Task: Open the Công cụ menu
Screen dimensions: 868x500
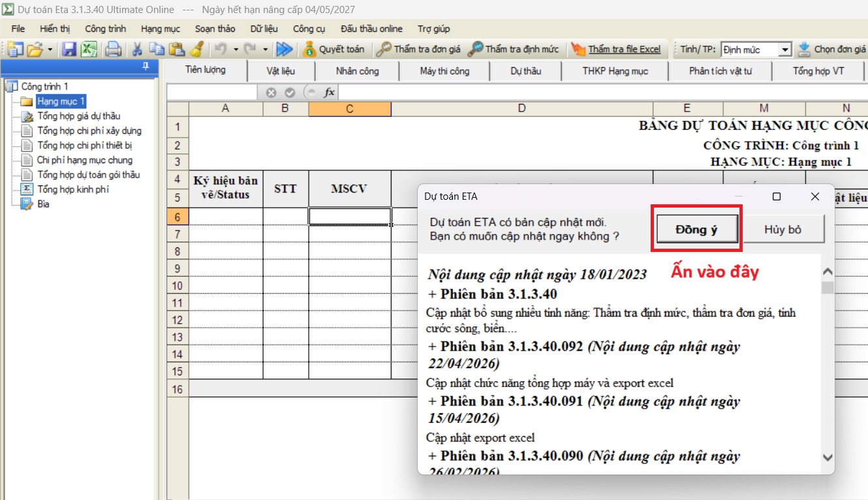Action: coord(309,29)
